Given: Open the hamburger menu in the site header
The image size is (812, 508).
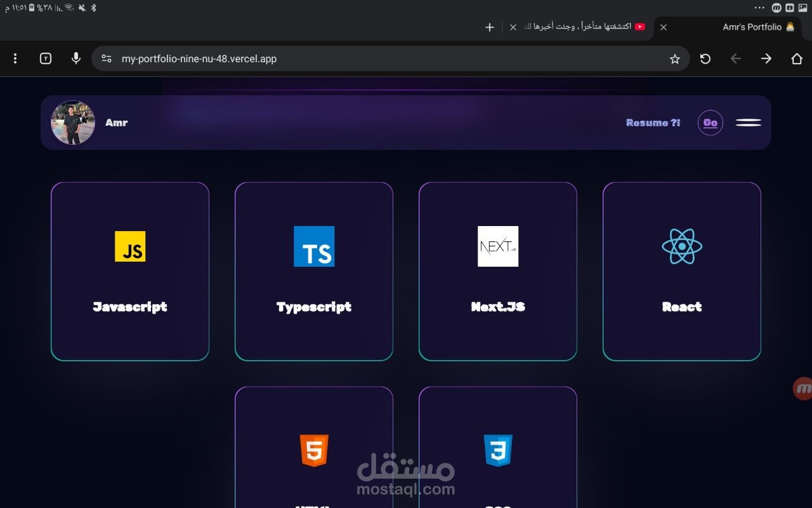Looking at the screenshot, I should pyautogui.click(x=749, y=123).
